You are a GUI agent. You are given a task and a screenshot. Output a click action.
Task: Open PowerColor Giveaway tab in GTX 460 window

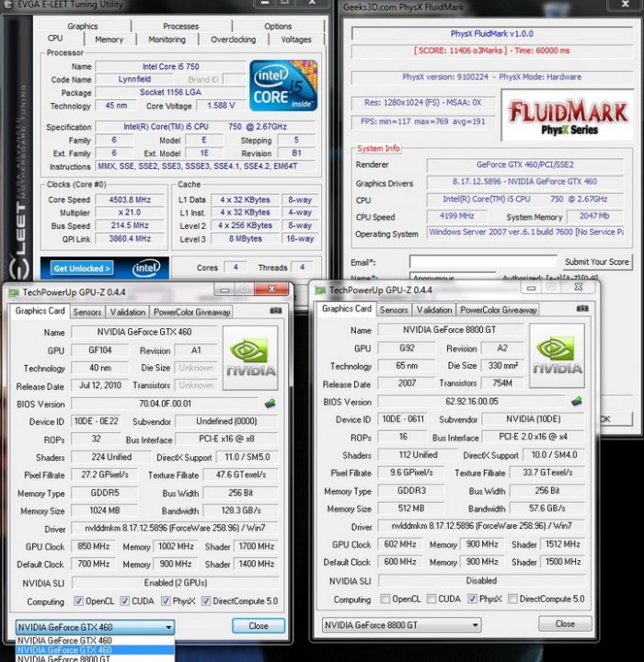click(x=192, y=312)
